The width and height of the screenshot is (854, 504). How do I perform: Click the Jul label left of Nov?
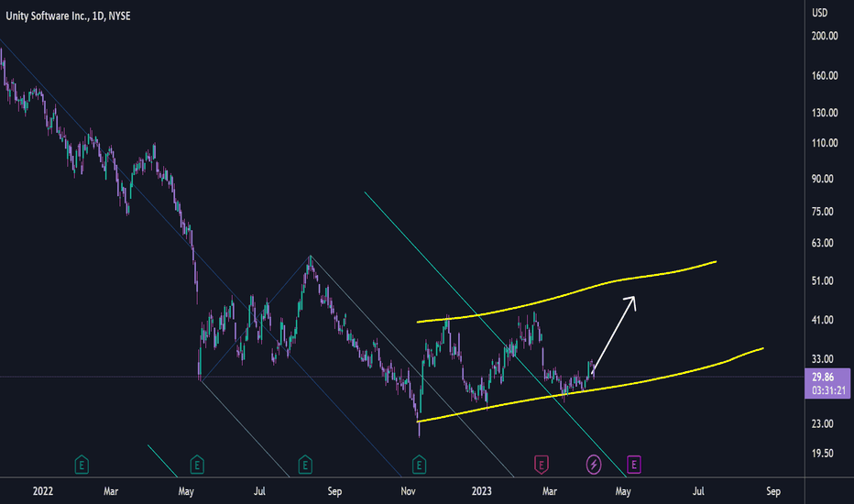pyautogui.click(x=259, y=491)
